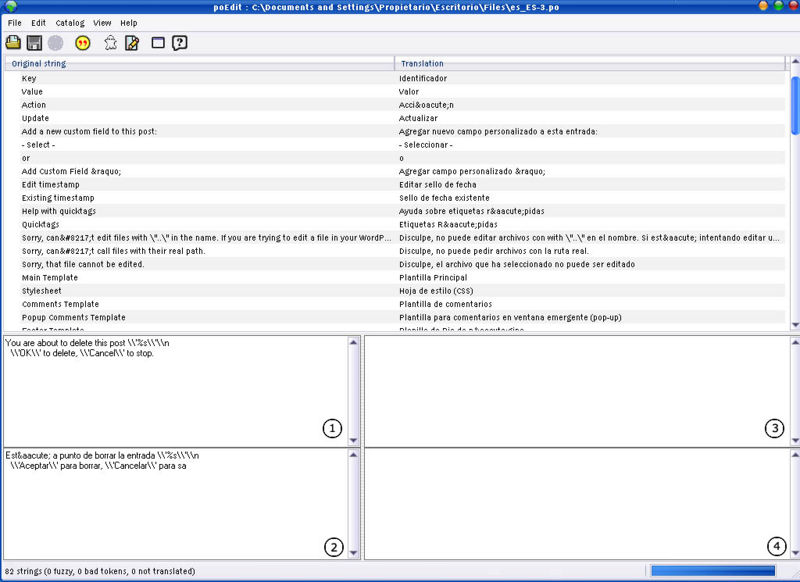Open the View menu
The width and height of the screenshot is (800, 582).
click(x=102, y=22)
